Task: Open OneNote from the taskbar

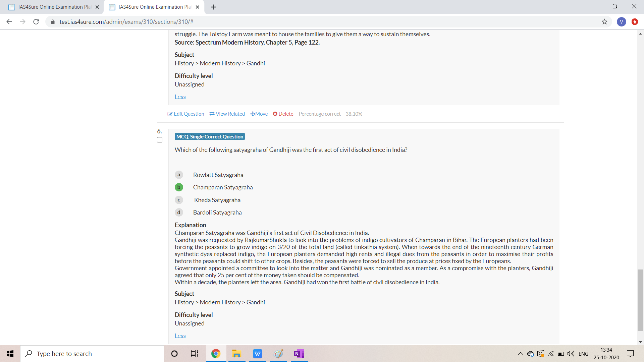Action: [299, 354]
